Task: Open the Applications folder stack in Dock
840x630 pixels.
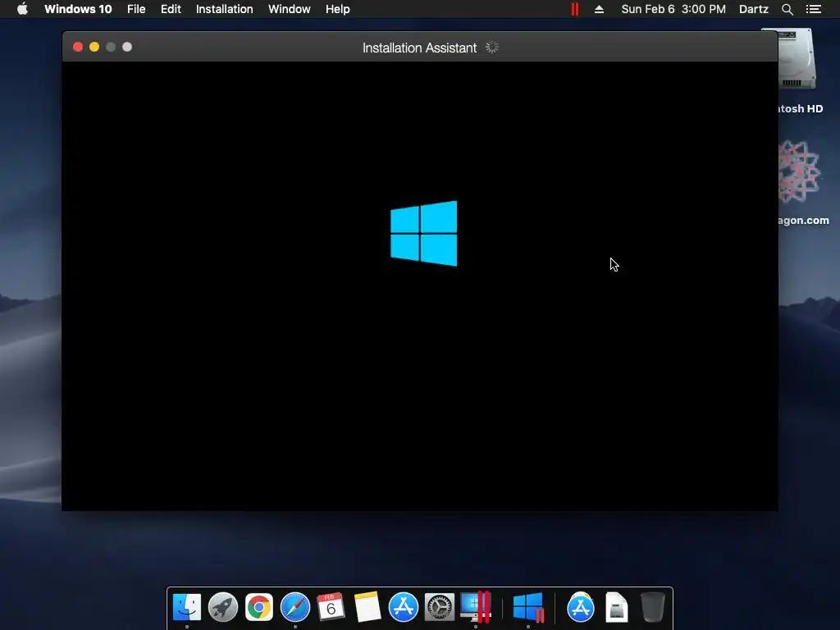Action: (581, 607)
